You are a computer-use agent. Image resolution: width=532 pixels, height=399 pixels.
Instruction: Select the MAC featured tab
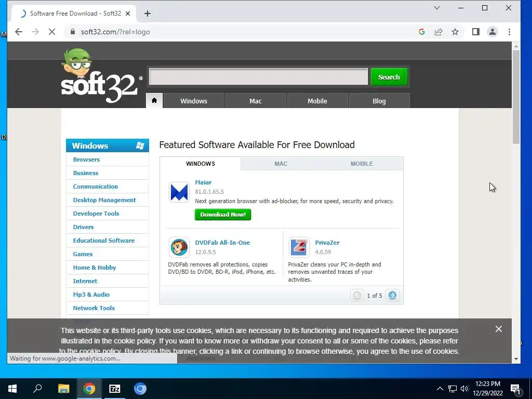pos(281,164)
